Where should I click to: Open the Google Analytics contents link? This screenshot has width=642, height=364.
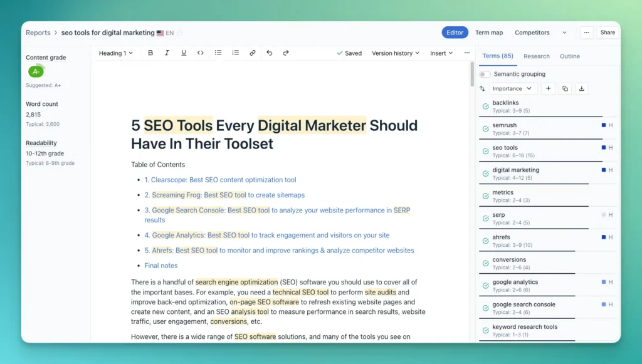click(267, 235)
